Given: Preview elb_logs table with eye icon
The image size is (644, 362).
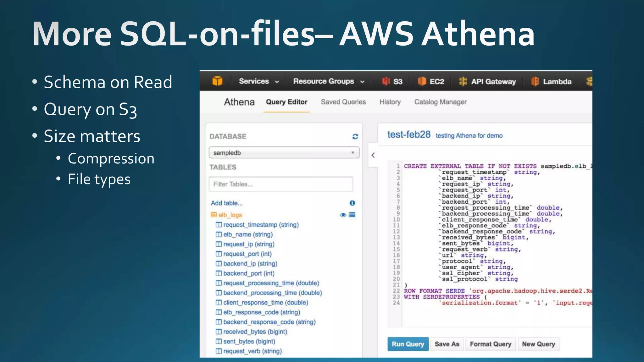Looking at the screenshot, I should coord(343,215).
